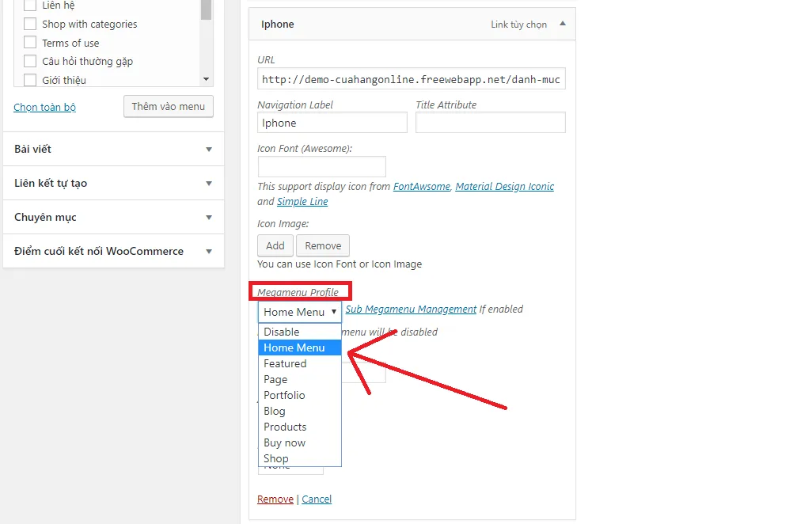812x524 pixels.
Task: Select Portfolio in the profile list
Action: point(300,395)
